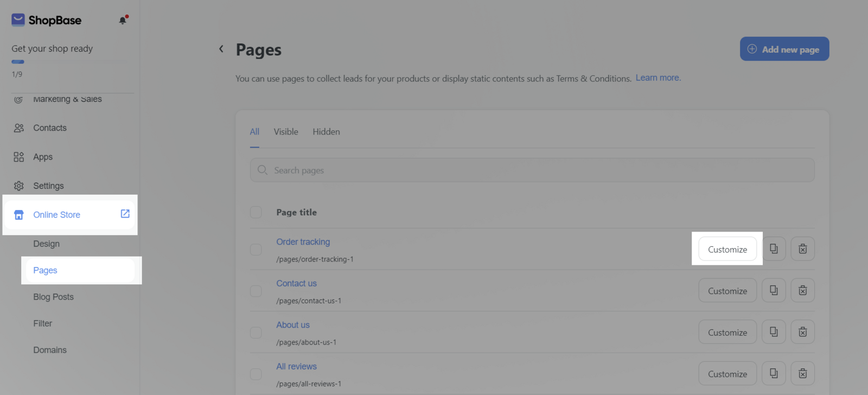Open the notifications bell
Screen dimensions: 868x395
[x=123, y=20]
